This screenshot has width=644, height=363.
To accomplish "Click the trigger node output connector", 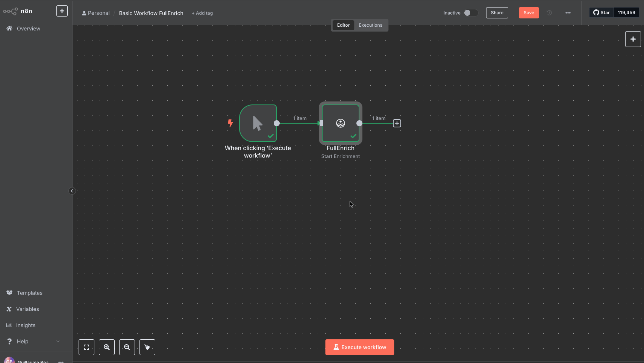I will click(277, 123).
